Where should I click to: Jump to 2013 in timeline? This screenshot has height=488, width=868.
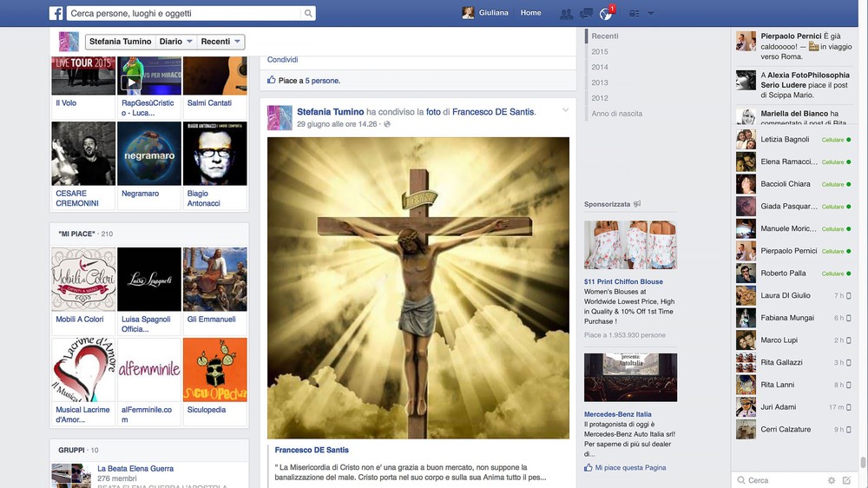click(x=600, y=82)
